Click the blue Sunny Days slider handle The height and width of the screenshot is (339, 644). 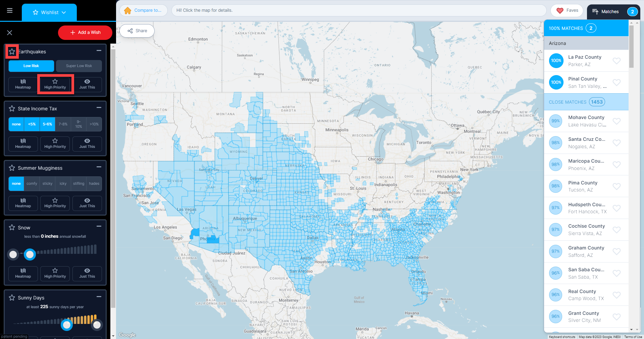[67, 325]
